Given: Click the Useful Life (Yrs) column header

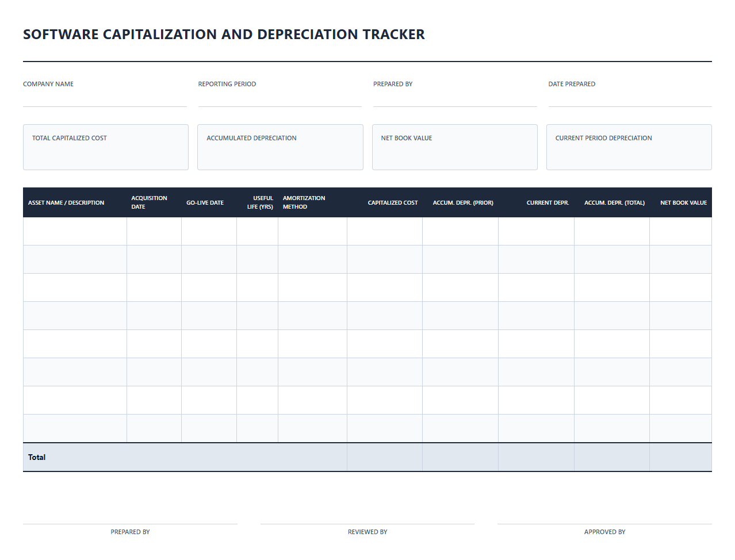Looking at the screenshot, I should [258, 202].
